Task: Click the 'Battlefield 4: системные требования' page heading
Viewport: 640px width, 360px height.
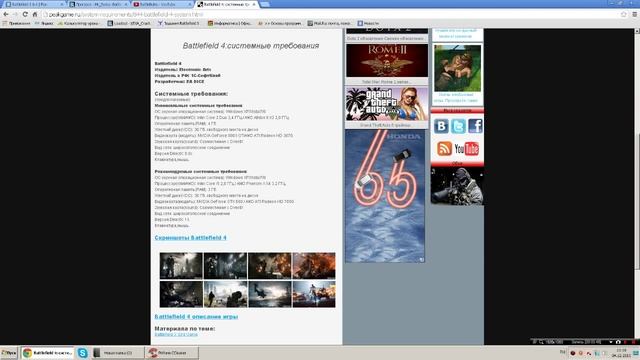Action: tap(251, 46)
